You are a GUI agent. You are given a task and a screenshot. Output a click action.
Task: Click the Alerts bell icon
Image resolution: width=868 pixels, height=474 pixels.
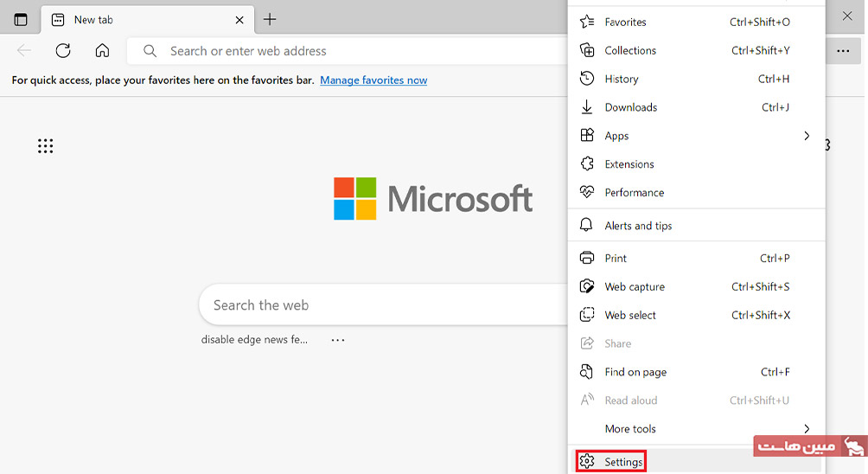click(x=586, y=225)
